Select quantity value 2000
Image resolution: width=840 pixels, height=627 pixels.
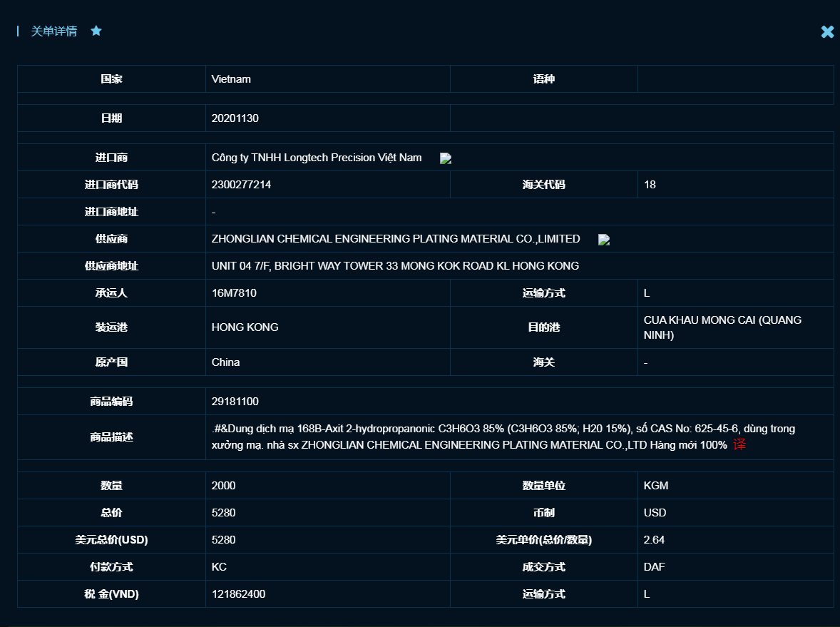pyautogui.click(x=223, y=485)
